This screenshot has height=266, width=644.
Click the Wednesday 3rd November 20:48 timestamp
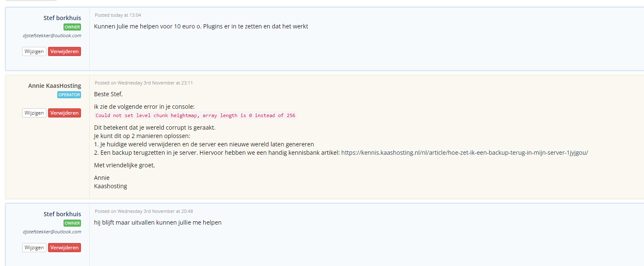pyautogui.click(x=144, y=211)
